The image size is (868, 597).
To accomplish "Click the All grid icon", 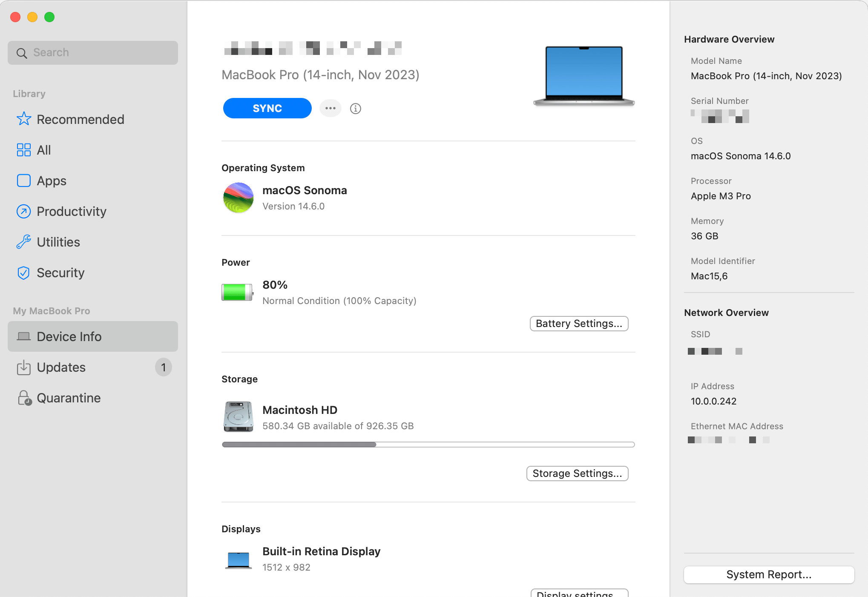I will click(24, 150).
